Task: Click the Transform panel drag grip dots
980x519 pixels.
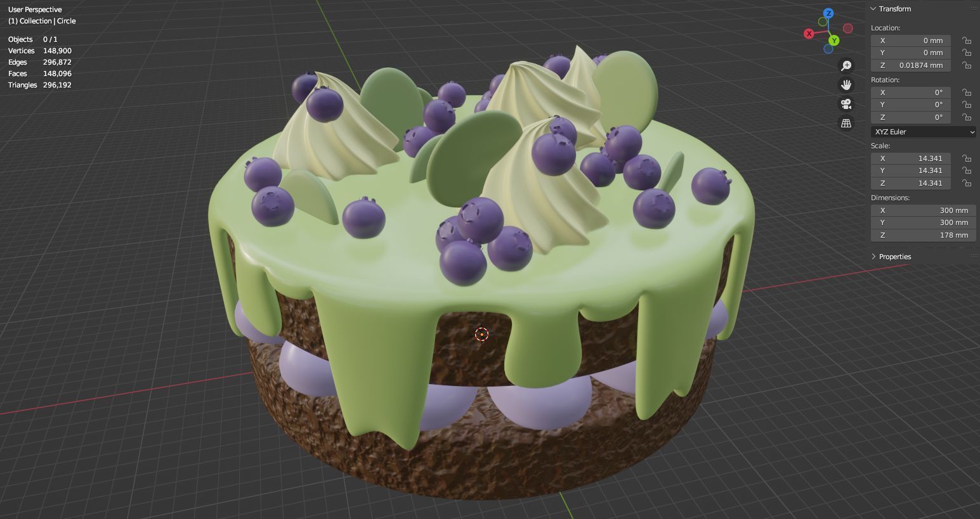Action: (974, 9)
